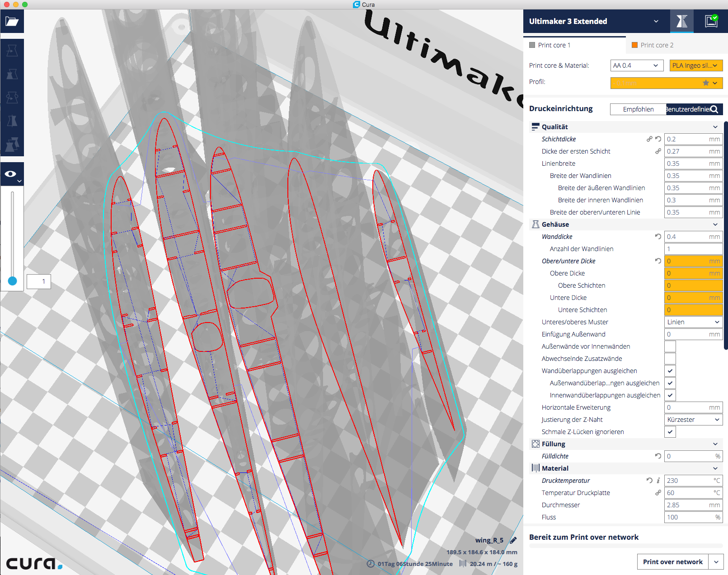
Task: Switch to the Prepare stage icon
Action: point(681,21)
